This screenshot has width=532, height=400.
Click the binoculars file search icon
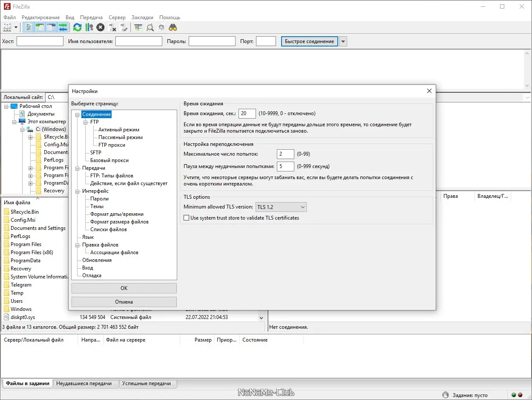[x=173, y=27]
